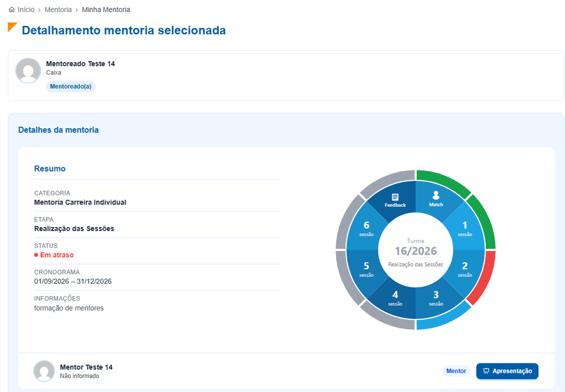
Task: Select the Match segment person icon
Action: (x=436, y=195)
